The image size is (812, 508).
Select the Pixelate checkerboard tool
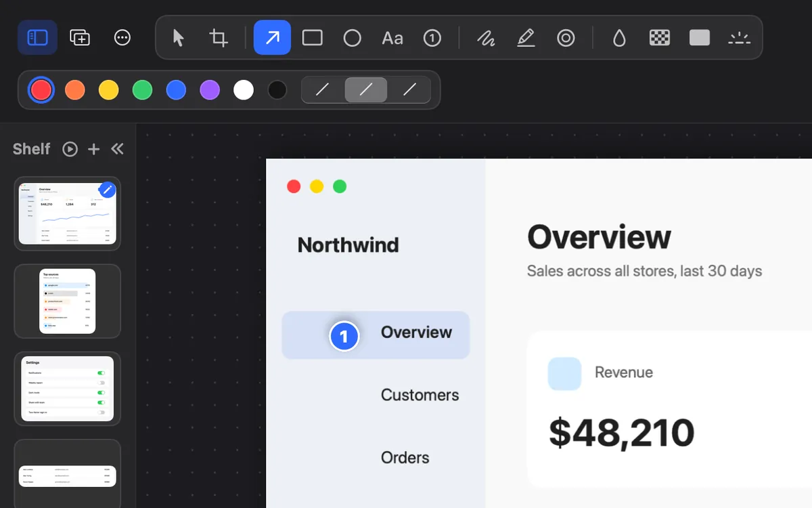[x=659, y=37]
